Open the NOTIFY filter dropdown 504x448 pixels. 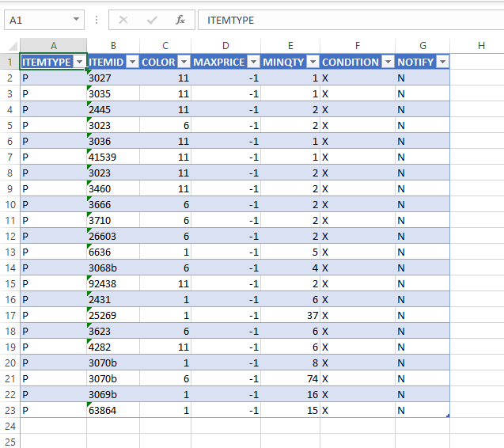click(442, 62)
